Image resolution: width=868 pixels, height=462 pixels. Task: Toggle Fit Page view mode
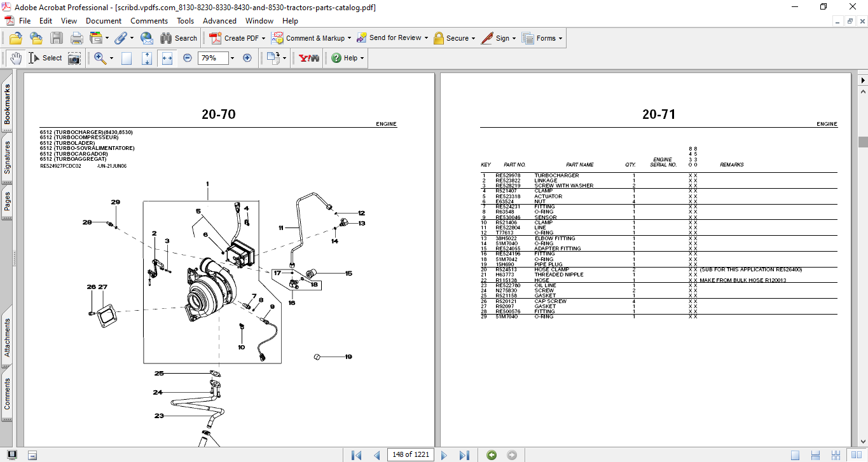coord(147,58)
